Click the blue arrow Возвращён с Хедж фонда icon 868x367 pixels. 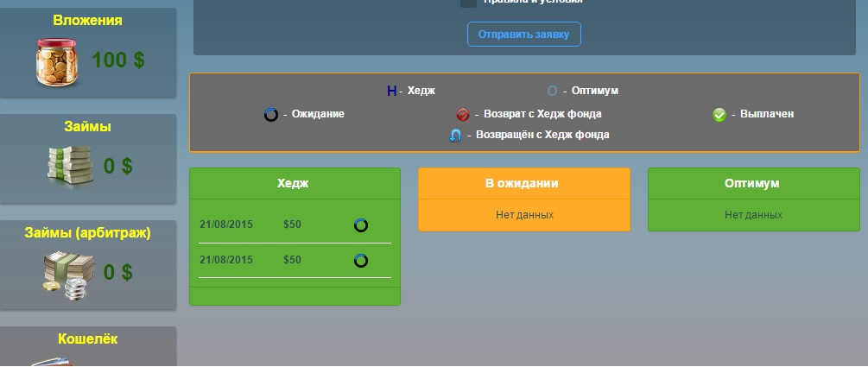(x=455, y=135)
